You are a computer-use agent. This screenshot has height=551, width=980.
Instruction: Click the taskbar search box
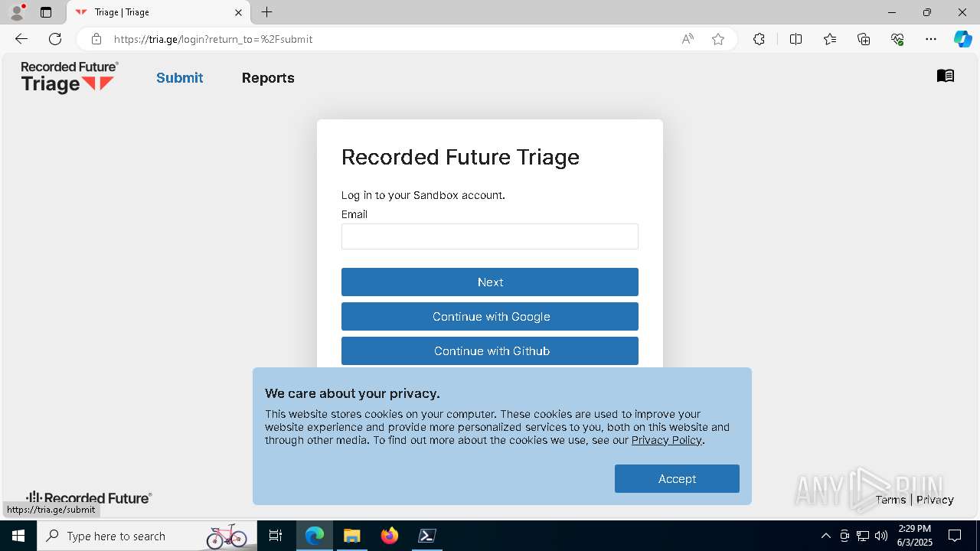pos(147,536)
